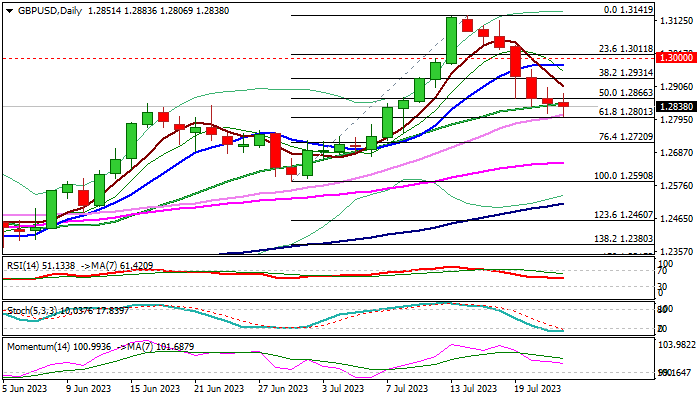
Task: Select the Fibonacci 138.2 1.23803 label
Action: click(624, 239)
